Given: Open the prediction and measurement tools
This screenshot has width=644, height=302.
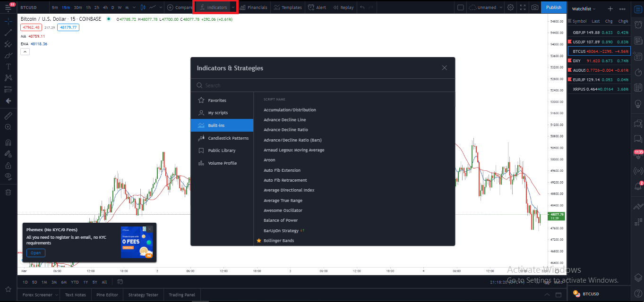Looking at the screenshot, I should [x=8, y=89].
